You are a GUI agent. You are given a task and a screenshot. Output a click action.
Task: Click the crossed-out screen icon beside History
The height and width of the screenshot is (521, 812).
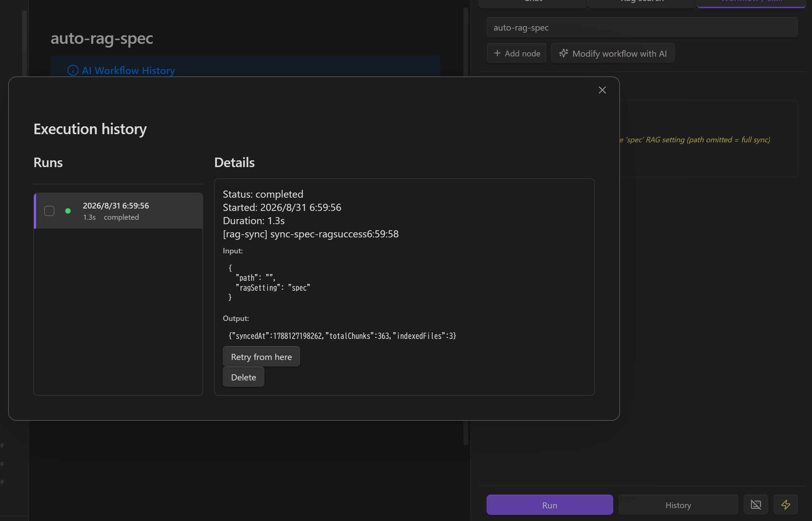(x=756, y=505)
